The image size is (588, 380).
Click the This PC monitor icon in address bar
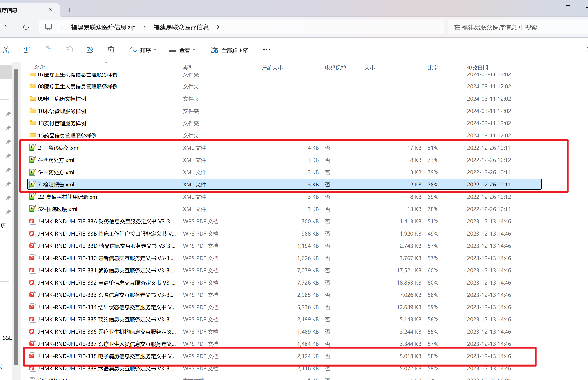tap(48, 27)
